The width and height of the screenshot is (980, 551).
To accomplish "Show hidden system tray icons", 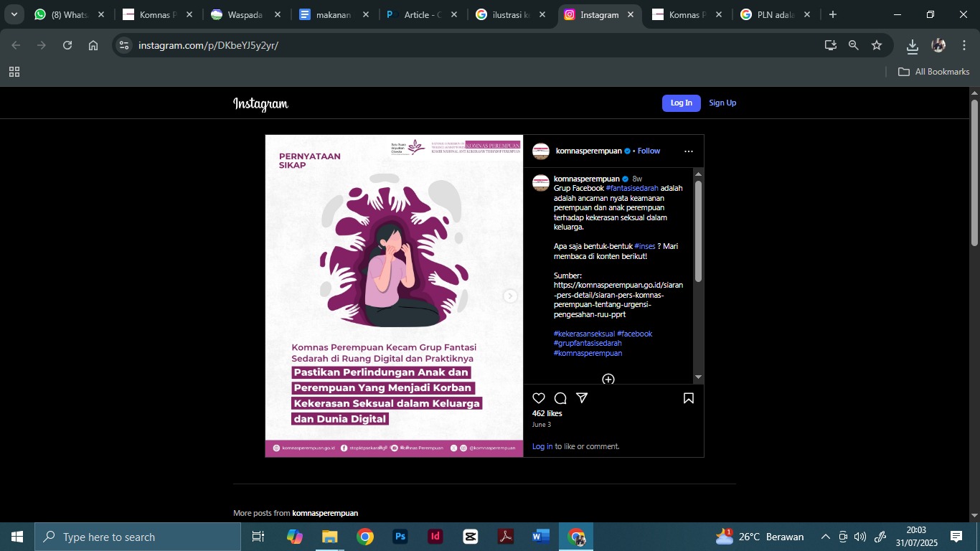I will [825, 537].
